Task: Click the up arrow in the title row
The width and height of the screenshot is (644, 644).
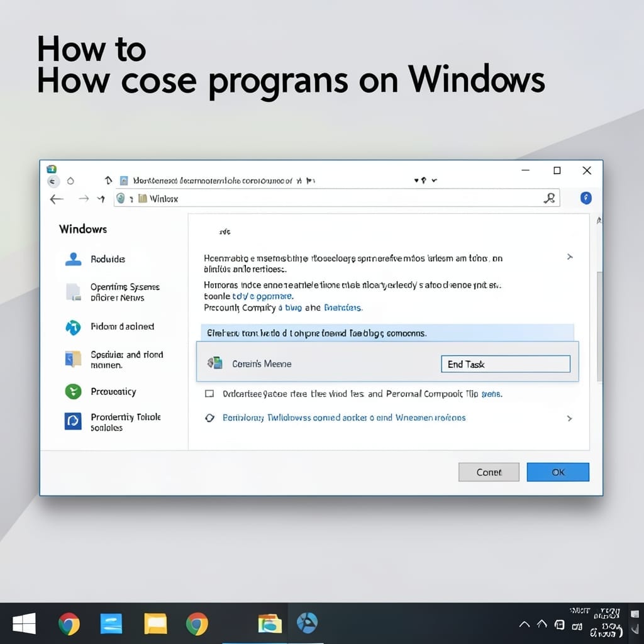Action: pyautogui.click(x=108, y=180)
